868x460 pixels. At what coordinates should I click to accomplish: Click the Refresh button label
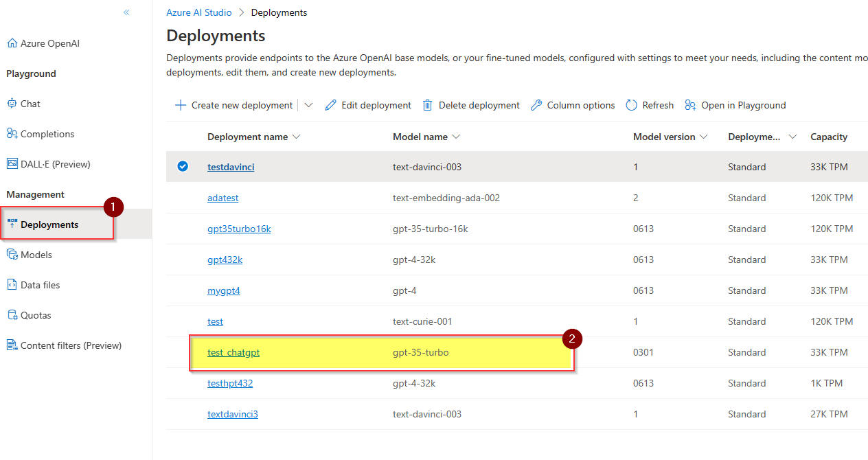(658, 105)
